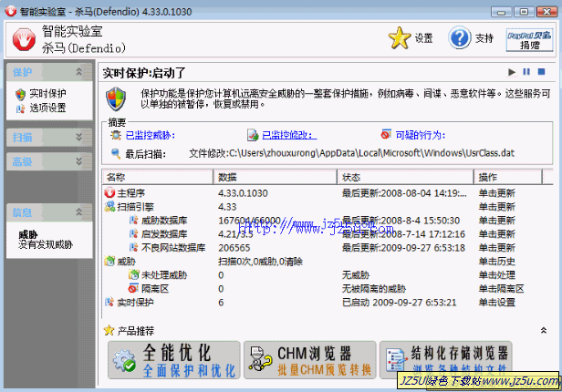This screenshot has width=562, height=392.
Task: Open the 已监控威胁 link
Action: [x=151, y=135]
